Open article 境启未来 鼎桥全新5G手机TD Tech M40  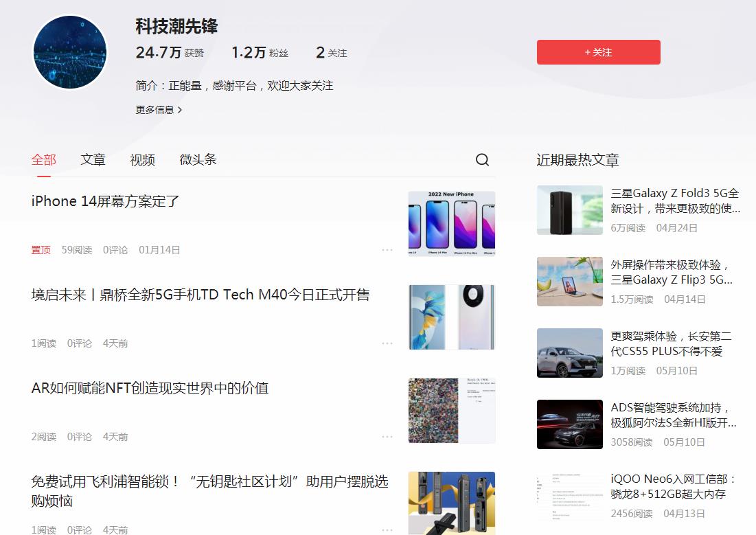201,295
